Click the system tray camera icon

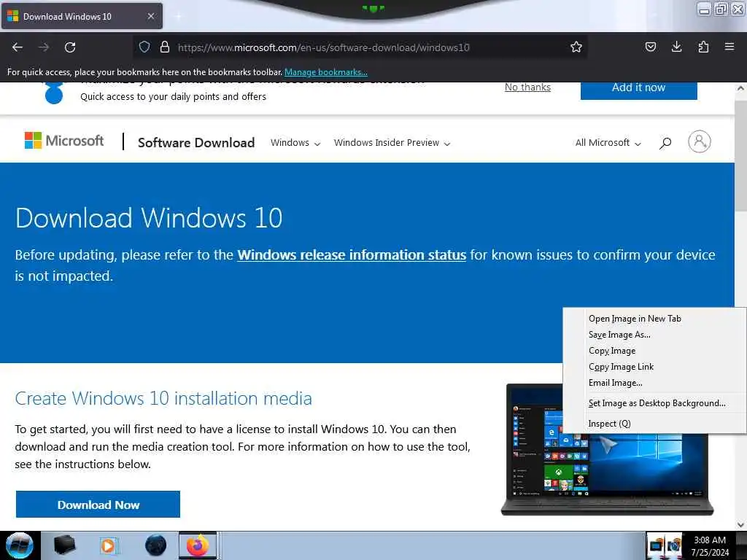[673, 545]
